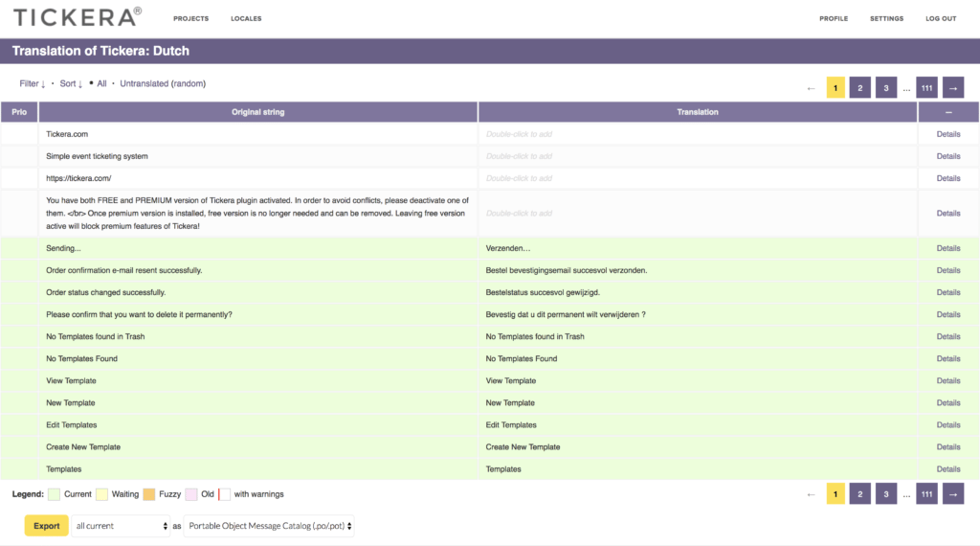Show Untranslated (random) strings
This screenshot has width=980, height=546.
coord(163,83)
